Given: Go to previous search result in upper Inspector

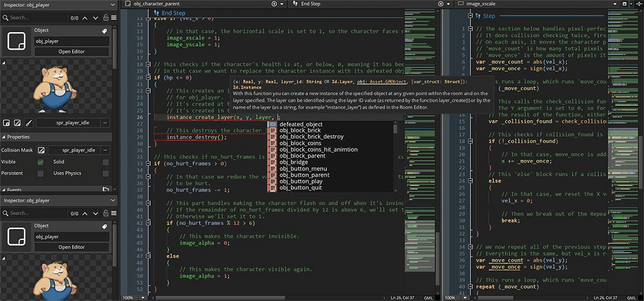Looking at the screenshot, I should [85, 18].
